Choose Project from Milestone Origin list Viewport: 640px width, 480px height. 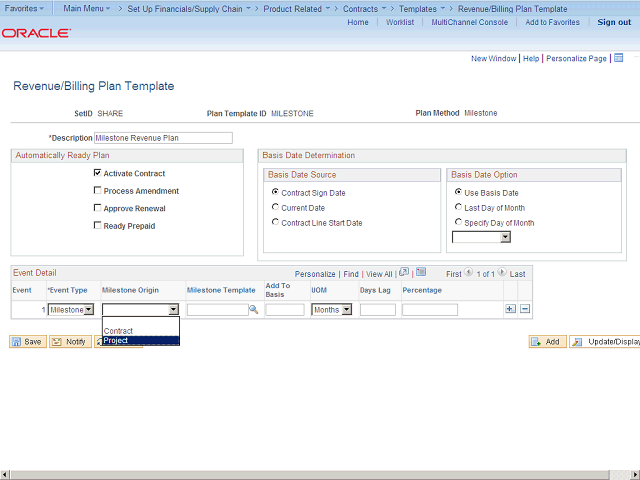(x=140, y=340)
